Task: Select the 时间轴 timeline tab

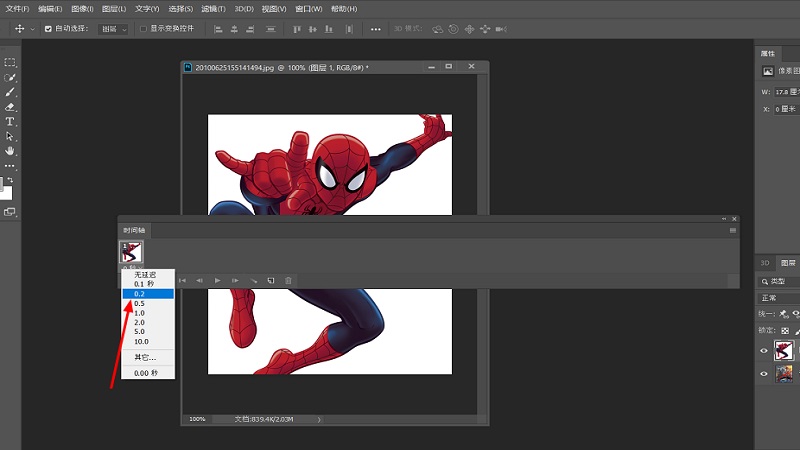Action: pyautogui.click(x=134, y=230)
